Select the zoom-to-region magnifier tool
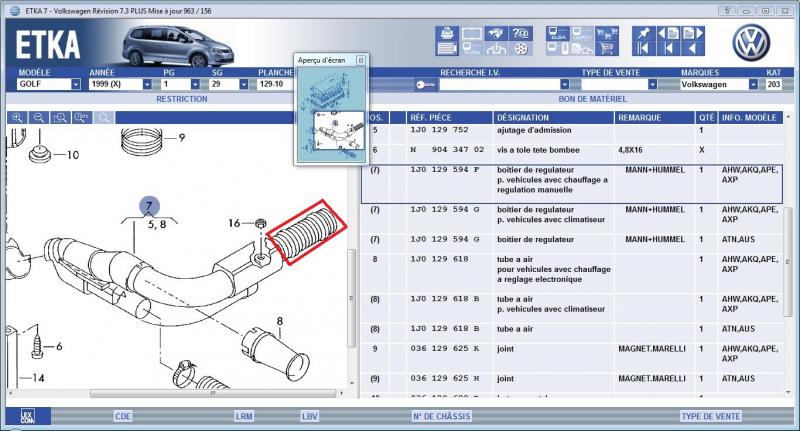The width and height of the screenshot is (800, 431). click(x=60, y=118)
